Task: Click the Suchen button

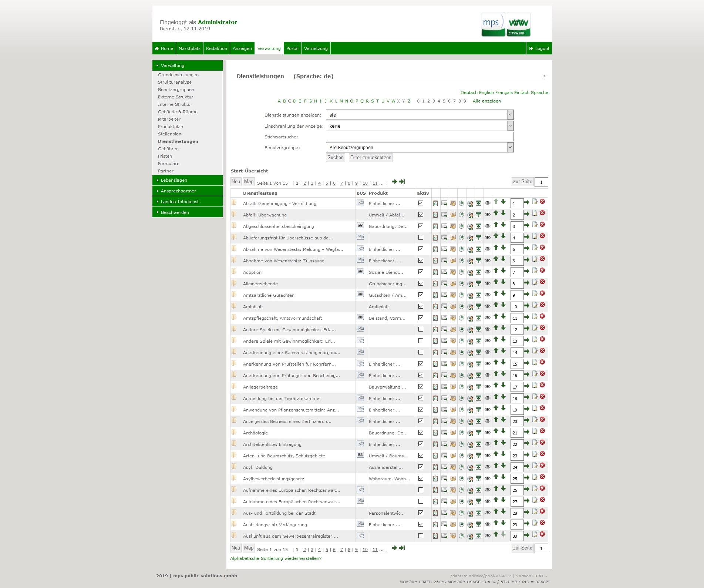Action: coord(336,158)
